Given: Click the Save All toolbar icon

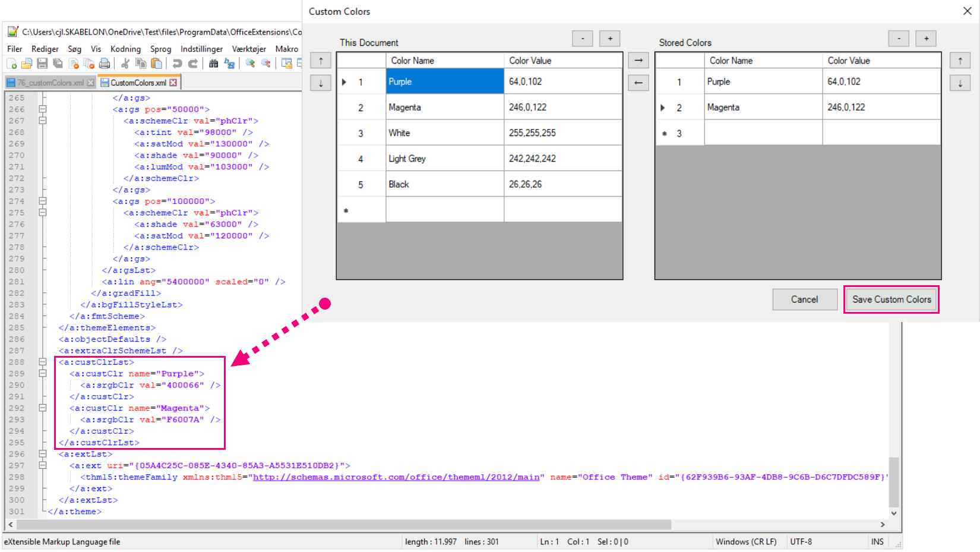Looking at the screenshot, I should (x=57, y=64).
